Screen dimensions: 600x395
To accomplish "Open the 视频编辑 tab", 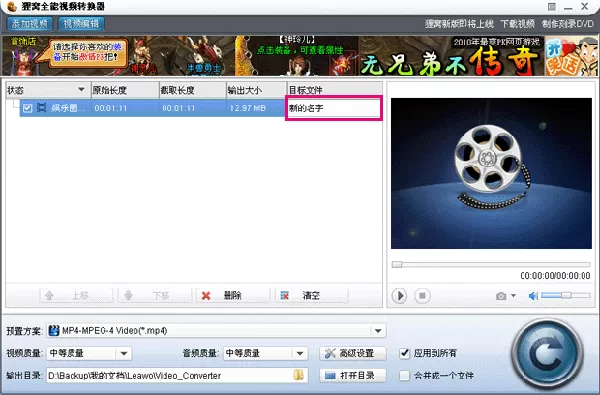I will click(x=81, y=24).
